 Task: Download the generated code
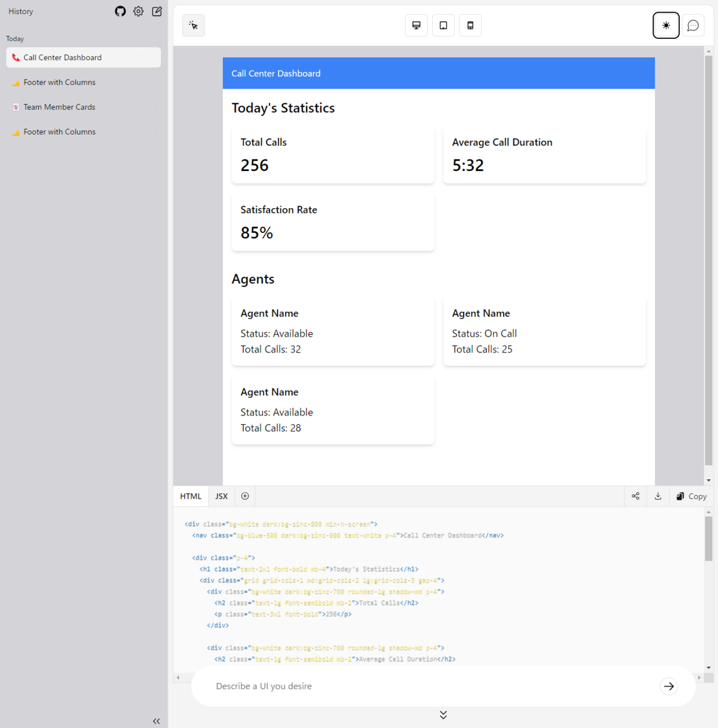tap(658, 496)
